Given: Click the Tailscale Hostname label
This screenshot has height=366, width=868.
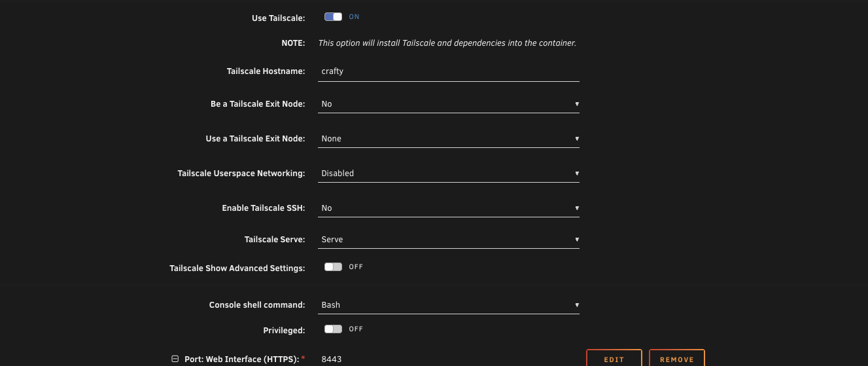Looking at the screenshot, I should point(266,71).
